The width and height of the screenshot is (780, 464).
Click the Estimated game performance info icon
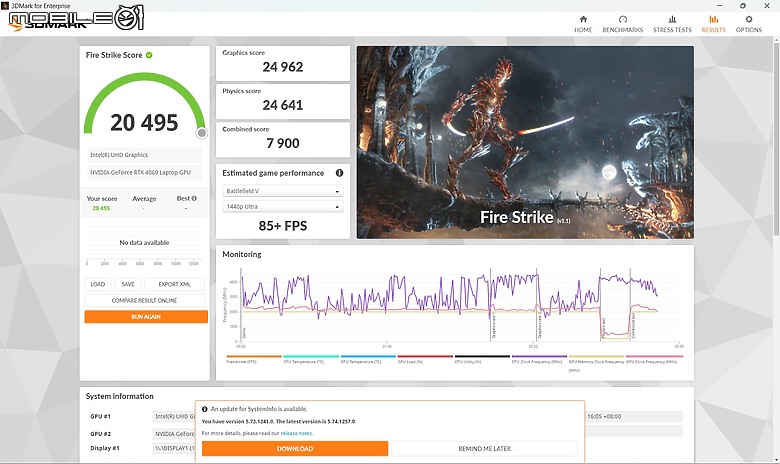coord(339,173)
